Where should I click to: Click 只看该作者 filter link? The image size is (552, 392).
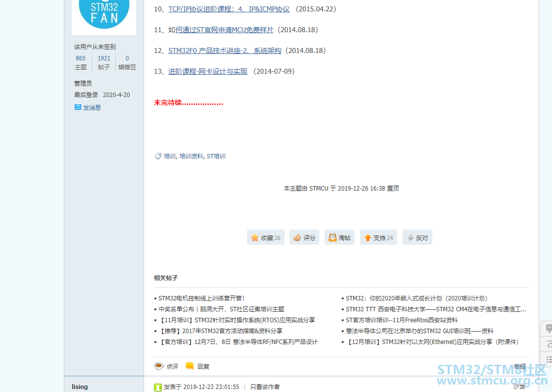pyautogui.click(x=265, y=387)
